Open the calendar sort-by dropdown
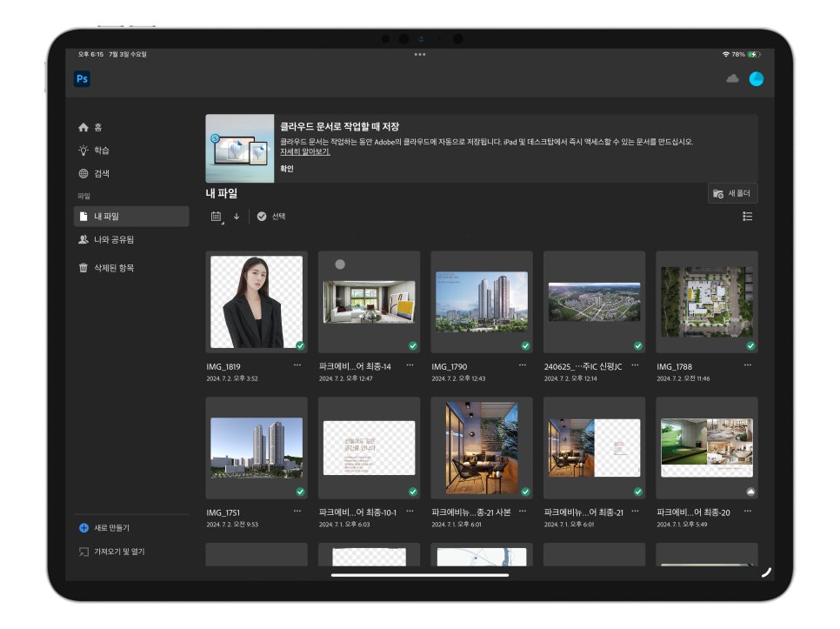The height and width of the screenshot is (629, 840). pos(217,217)
